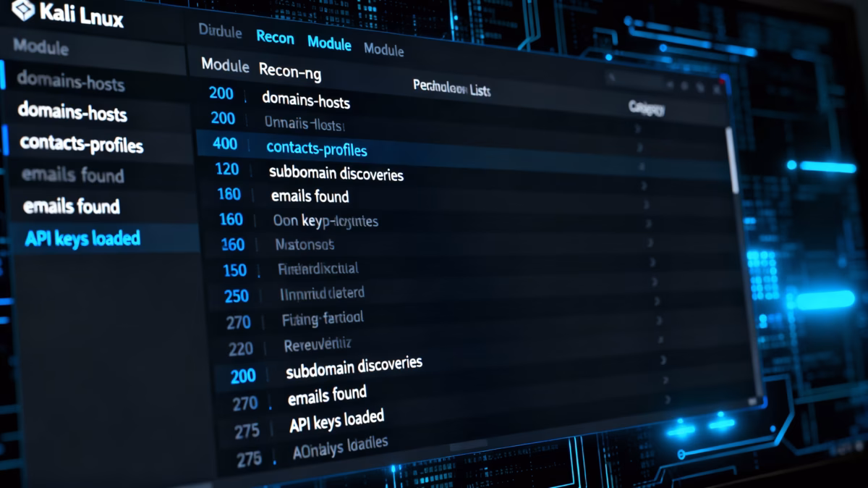Expand the chevron in the 220 row

coord(660,338)
